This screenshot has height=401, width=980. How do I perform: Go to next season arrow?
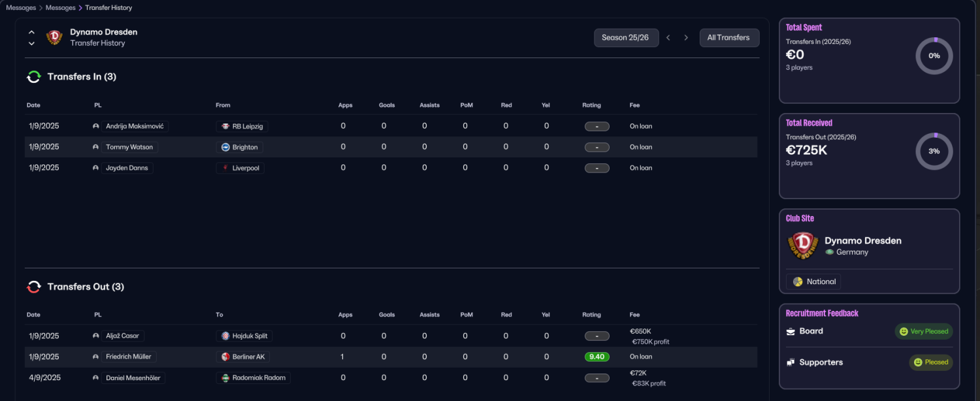tap(686, 38)
